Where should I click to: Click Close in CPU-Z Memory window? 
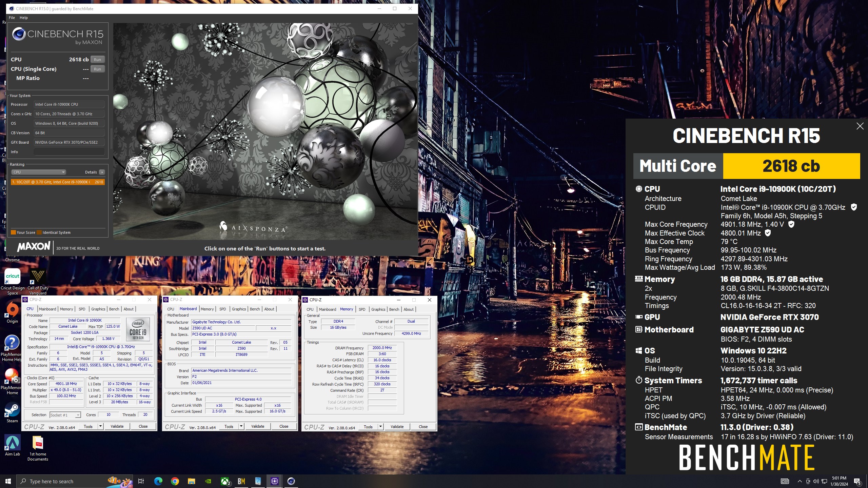click(423, 427)
